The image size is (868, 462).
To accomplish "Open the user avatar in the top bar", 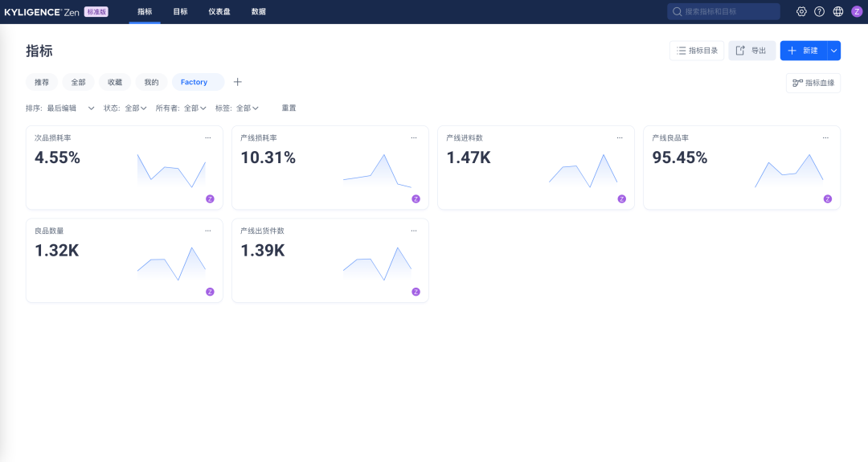I will [857, 11].
